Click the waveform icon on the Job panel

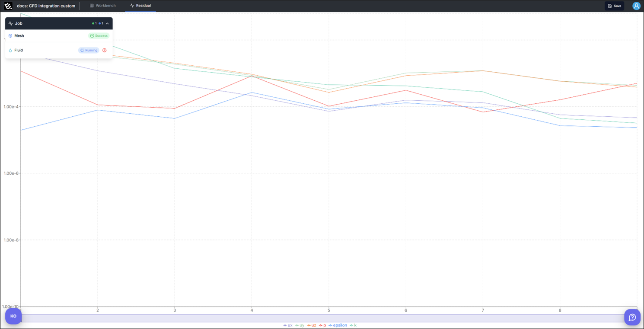click(x=10, y=23)
